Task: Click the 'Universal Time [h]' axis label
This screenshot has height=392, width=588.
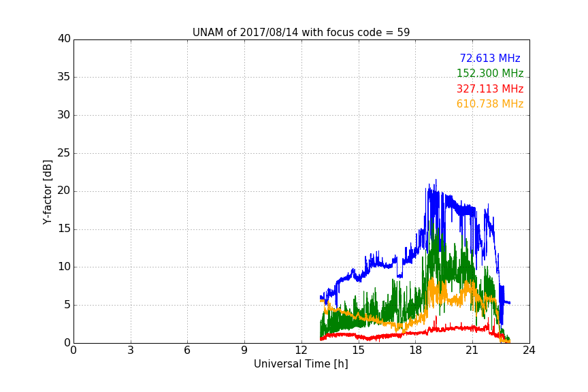Action: 301,364
